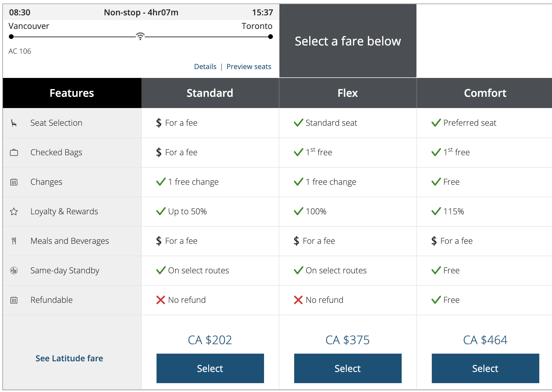Select the Comfort fare for CA $464

pyautogui.click(x=485, y=368)
